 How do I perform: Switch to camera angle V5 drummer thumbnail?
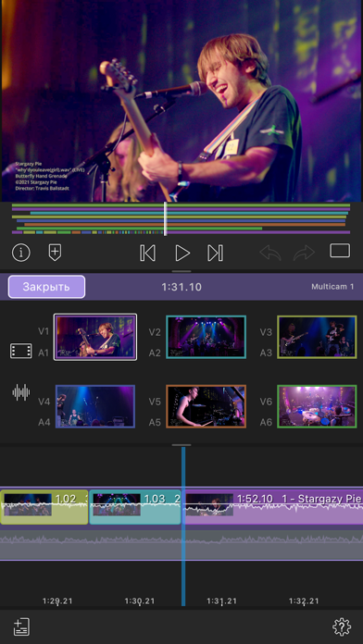pos(206,406)
